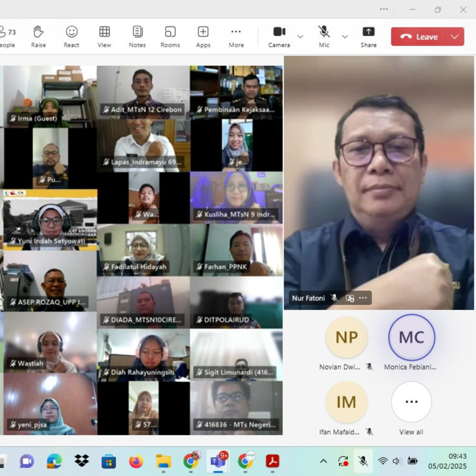Open the Apps panel

pyautogui.click(x=203, y=37)
